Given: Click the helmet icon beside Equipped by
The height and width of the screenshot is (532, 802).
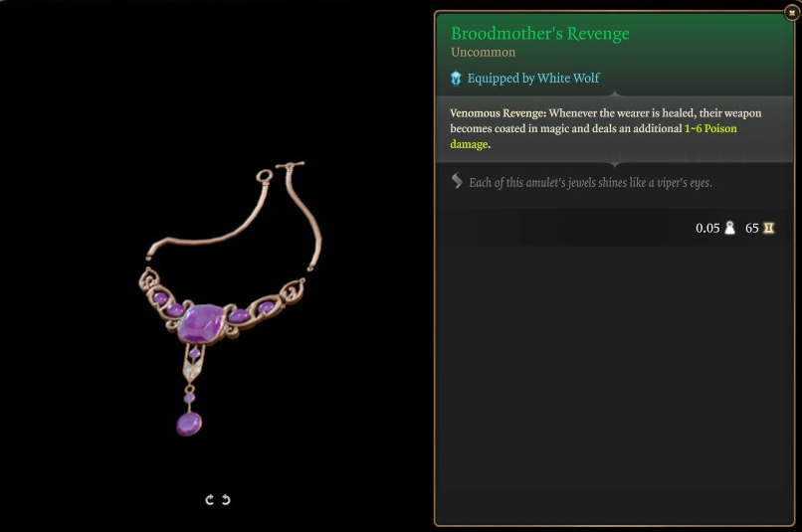Looking at the screenshot, I should 456,79.
